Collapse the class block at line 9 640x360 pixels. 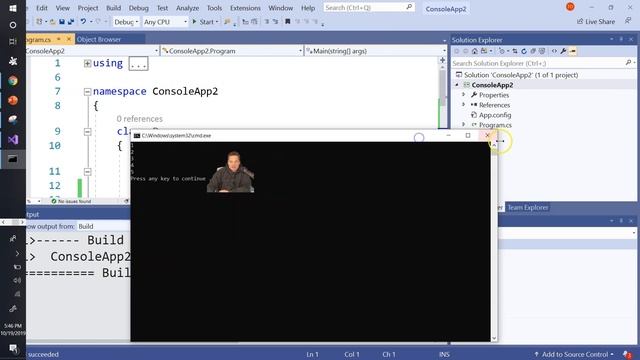[87, 132]
